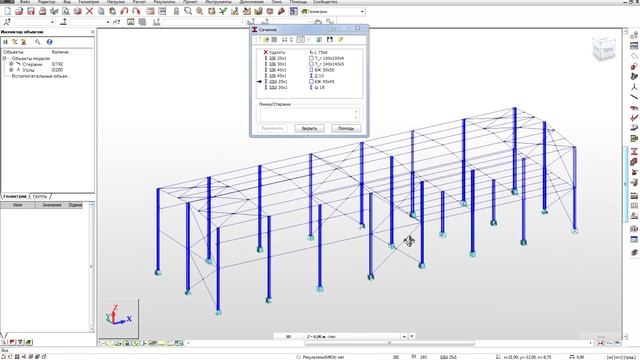This screenshot has width=640, height=360.
Task: Click the bar selection icon on second toolbar
Action: [63, 22]
